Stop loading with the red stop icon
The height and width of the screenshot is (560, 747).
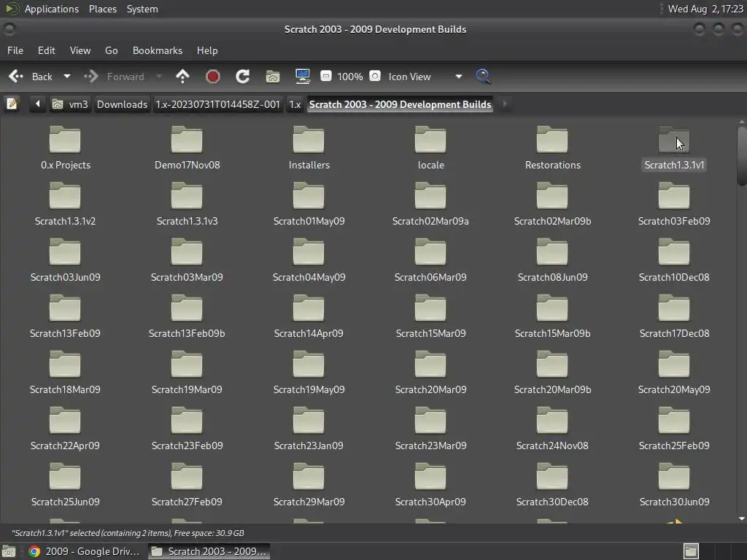coord(212,76)
